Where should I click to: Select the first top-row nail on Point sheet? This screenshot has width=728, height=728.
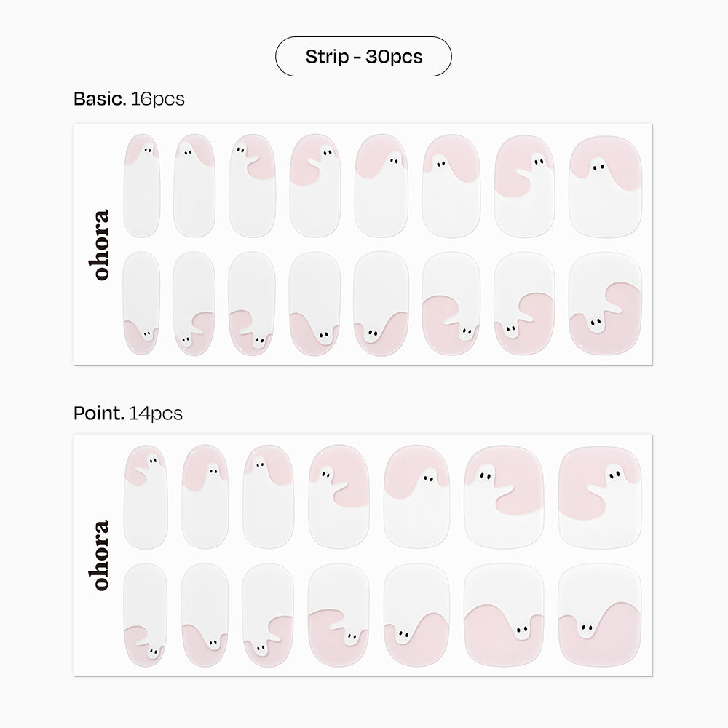coord(146,496)
